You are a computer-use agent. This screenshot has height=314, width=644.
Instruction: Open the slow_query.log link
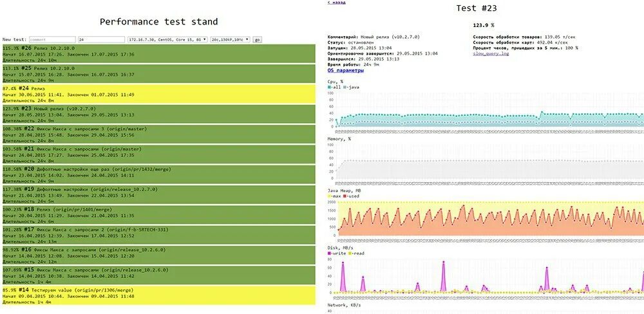[x=491, y=53]
